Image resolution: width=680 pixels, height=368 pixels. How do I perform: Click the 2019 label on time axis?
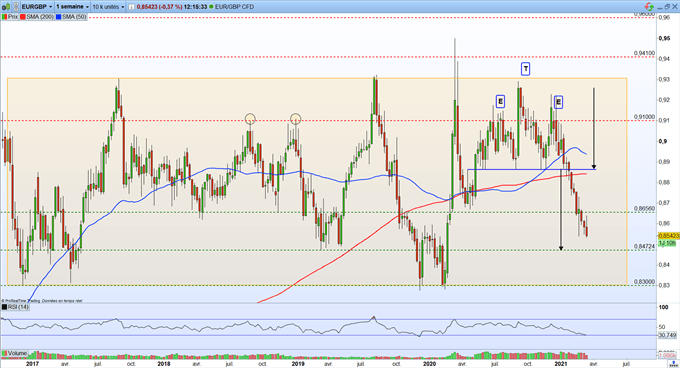point(298,364)
